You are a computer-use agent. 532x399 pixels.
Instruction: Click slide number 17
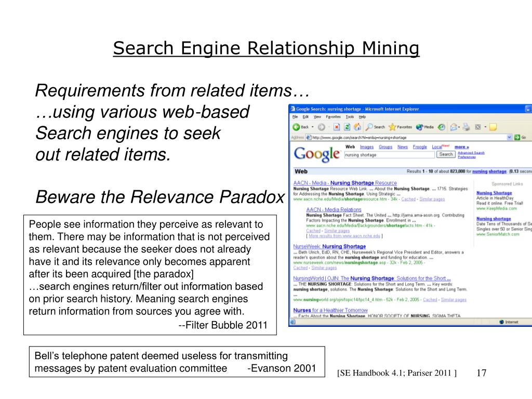482,373
